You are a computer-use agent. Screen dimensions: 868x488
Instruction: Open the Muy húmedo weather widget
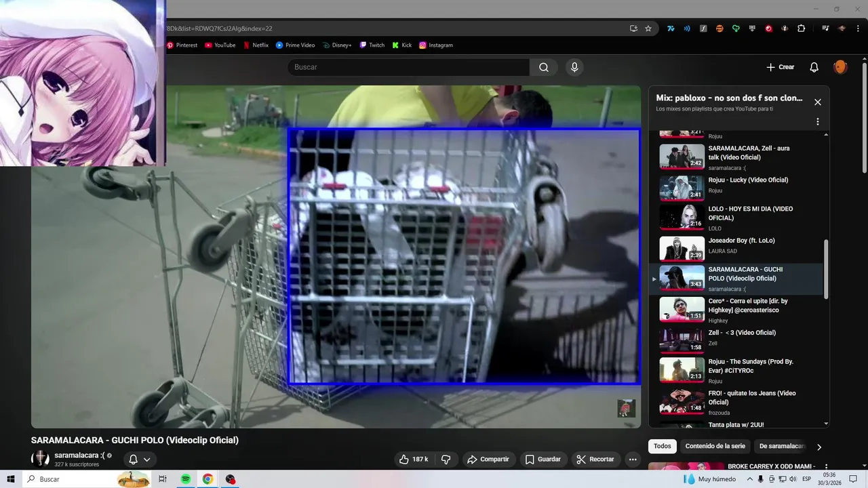coord(710,479)
